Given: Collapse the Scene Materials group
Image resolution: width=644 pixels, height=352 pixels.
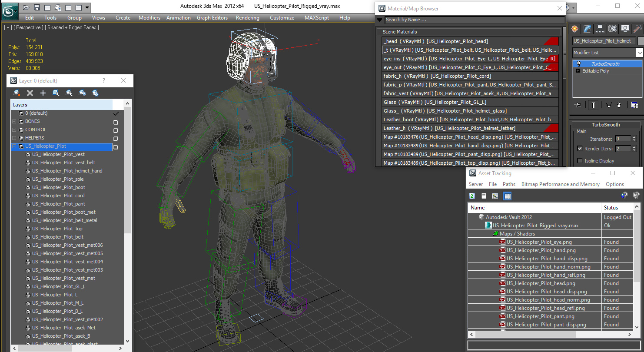Looking at the screenshot, I should point(379,32).
